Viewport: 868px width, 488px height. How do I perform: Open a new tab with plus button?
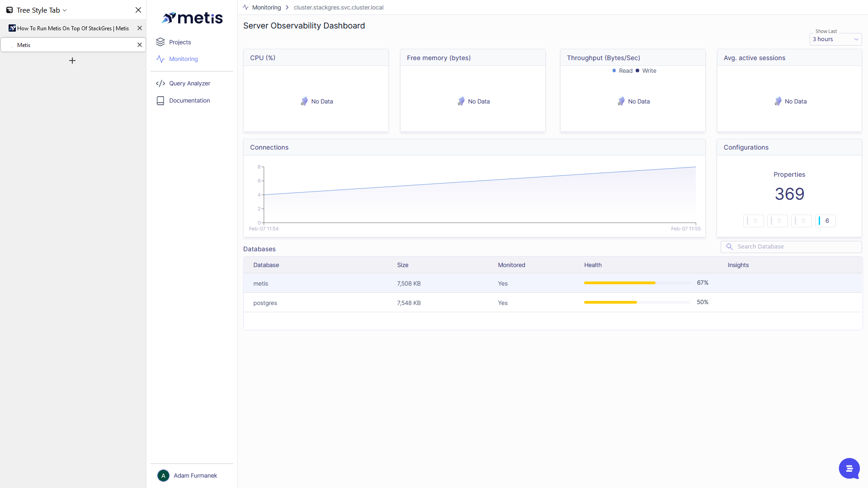[x=72, y=61]
